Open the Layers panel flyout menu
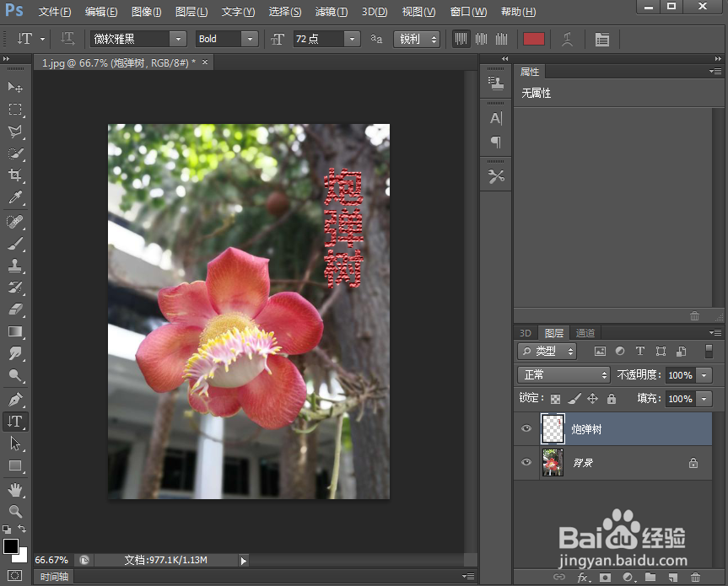 (715, 333)
